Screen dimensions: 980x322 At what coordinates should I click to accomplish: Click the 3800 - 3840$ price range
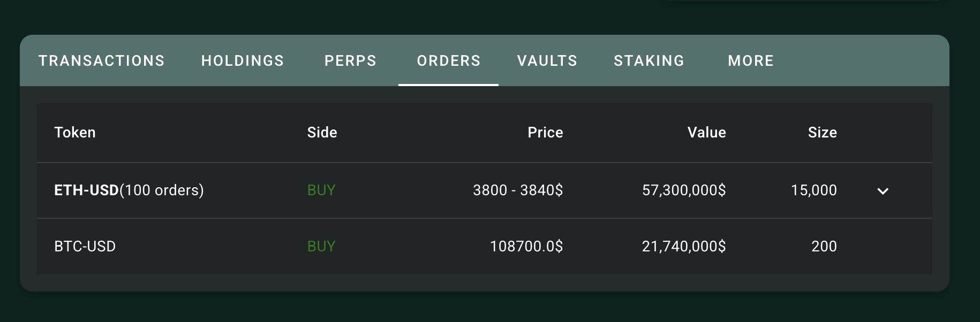[518, 190]
